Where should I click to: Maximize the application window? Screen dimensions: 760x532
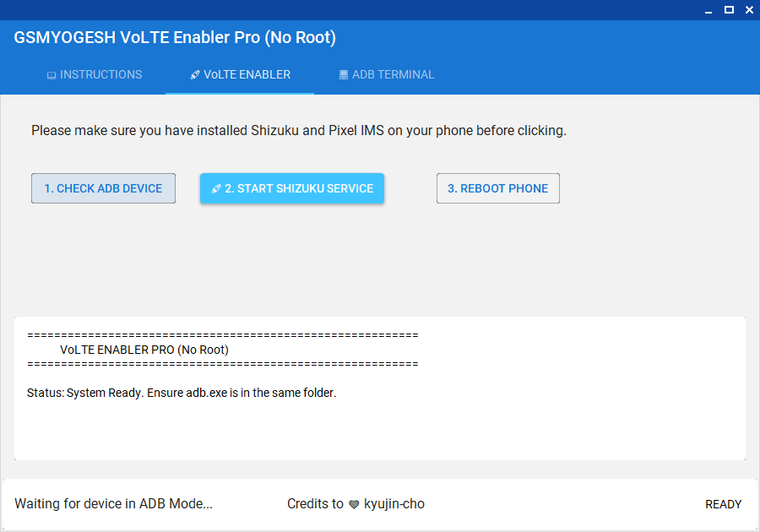coord(728,9)
